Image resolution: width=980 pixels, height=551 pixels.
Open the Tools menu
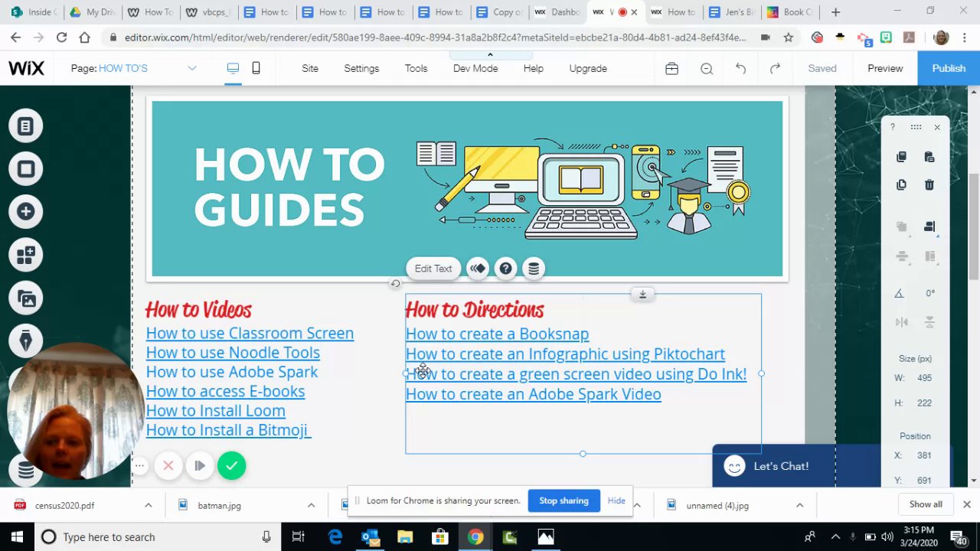[x=416, y=68]
